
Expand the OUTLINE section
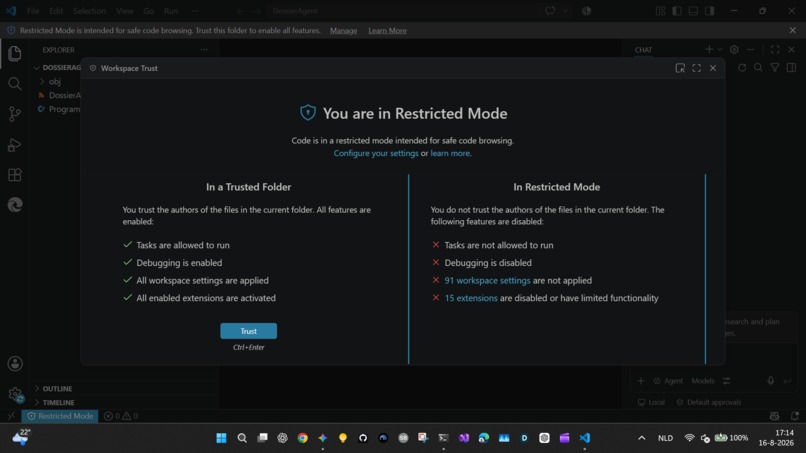click(x=57, y=389)
